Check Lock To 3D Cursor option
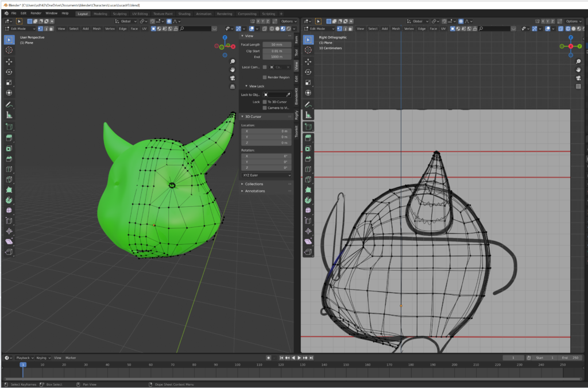 265,102
